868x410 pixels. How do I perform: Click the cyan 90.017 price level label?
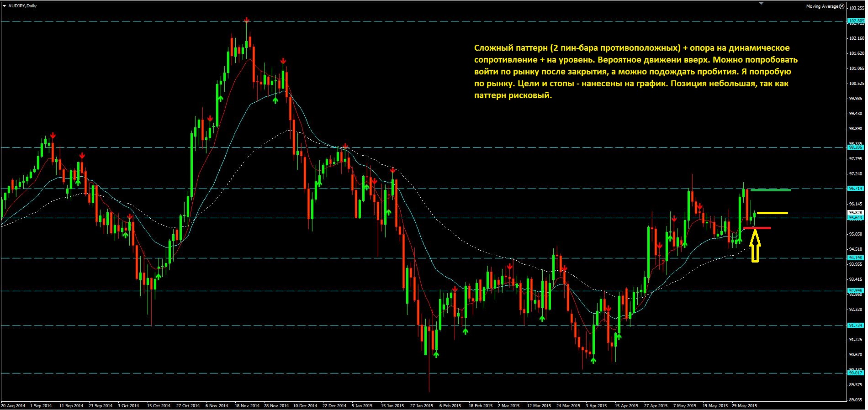[x=856, y=373]
